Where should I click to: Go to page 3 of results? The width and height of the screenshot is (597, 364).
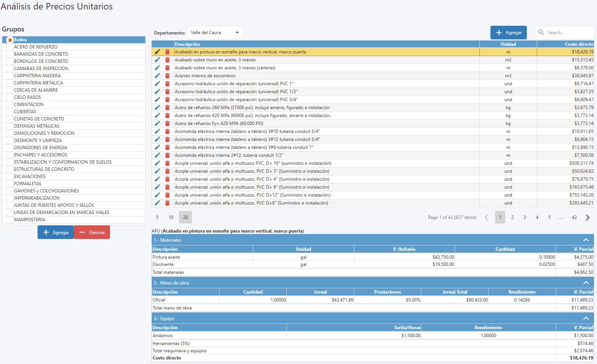click(525, 217)
